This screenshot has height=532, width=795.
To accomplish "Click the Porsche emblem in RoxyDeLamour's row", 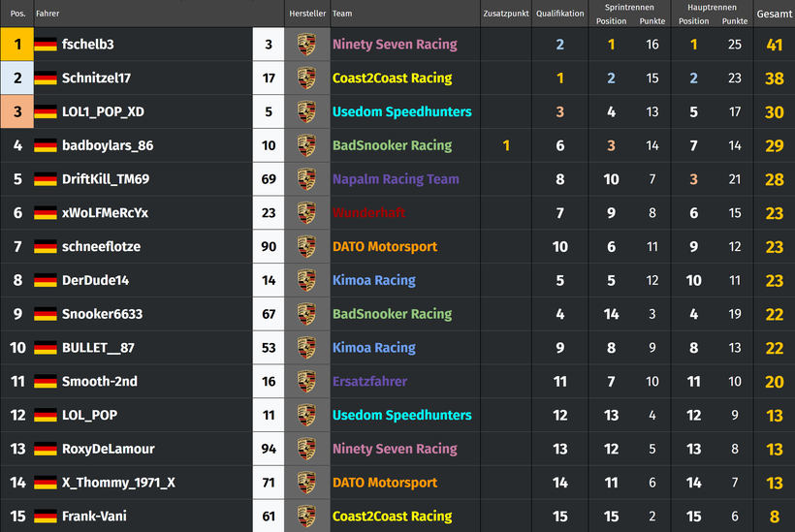I will tap(306, 449).
